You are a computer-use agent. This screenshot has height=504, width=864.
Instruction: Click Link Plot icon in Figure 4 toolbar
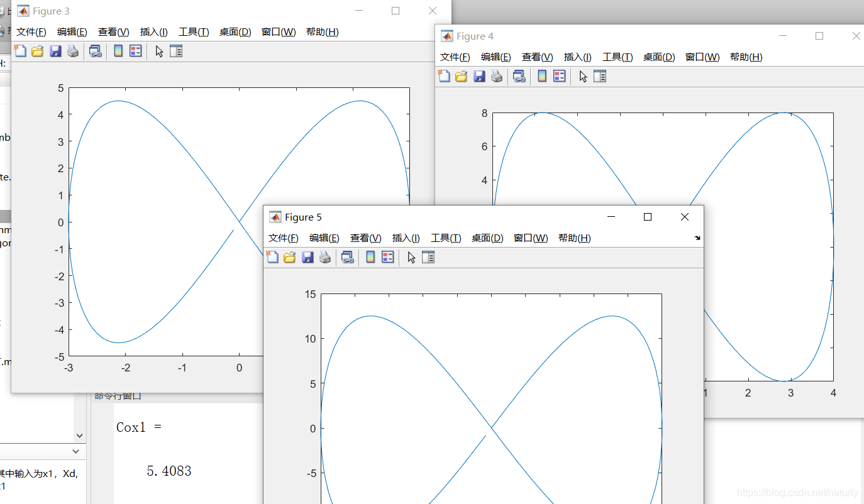519,77
